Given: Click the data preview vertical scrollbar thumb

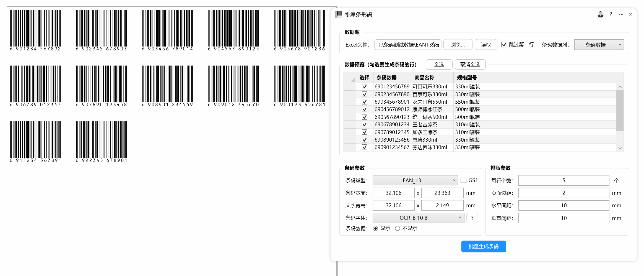Looking at the screenshot, I should click(x=620, y=111).
